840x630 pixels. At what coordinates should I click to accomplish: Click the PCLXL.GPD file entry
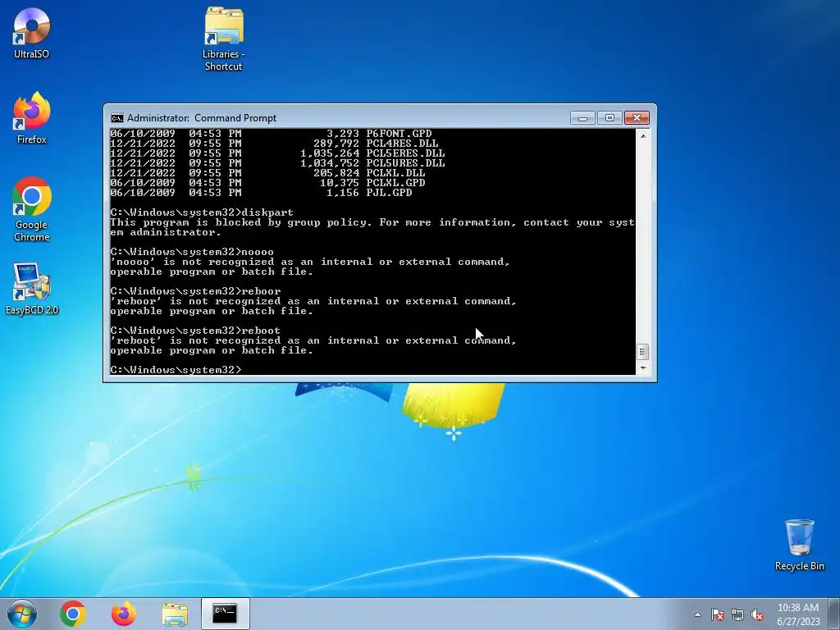268,183
